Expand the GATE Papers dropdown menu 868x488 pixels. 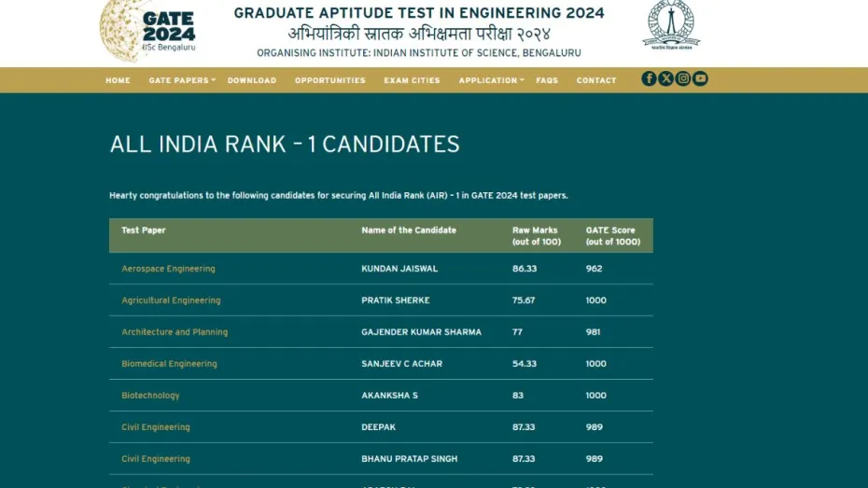click(x=181, y=81)
